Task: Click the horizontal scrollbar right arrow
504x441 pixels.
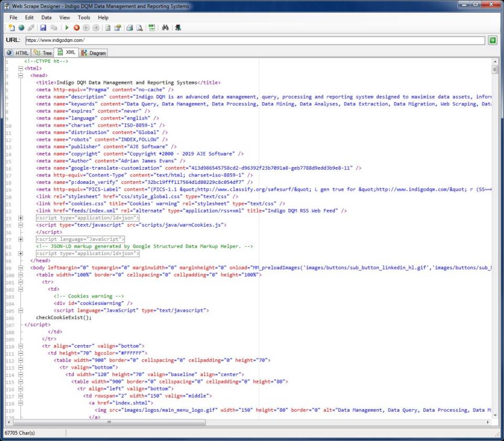Action: [489, 422]
